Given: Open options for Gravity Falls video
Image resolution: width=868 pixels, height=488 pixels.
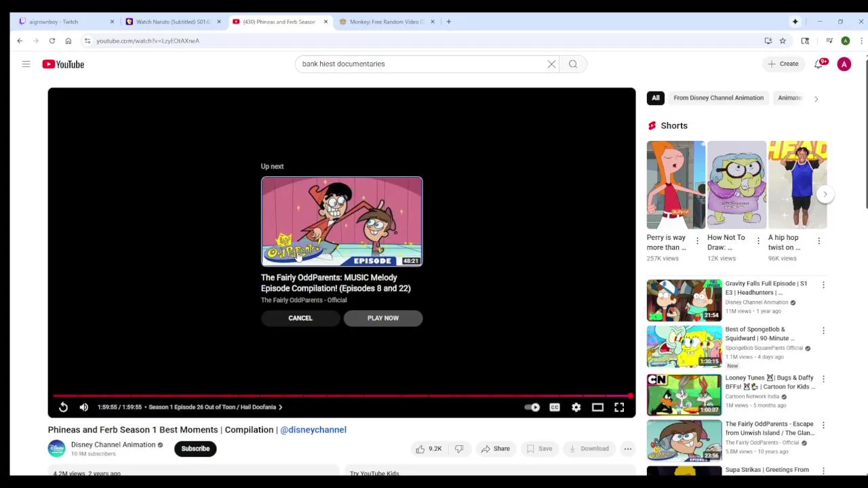Looking at the screenshot, I should coord(823,285).
